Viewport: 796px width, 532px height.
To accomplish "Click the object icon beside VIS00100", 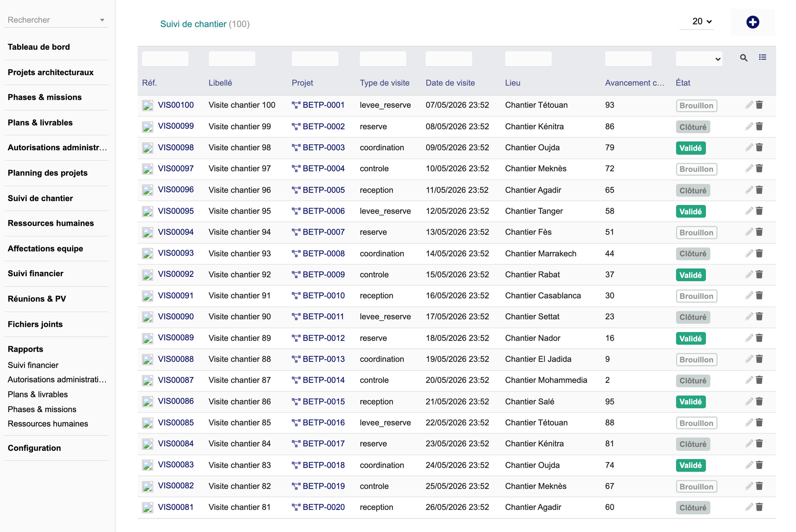I will pyautogui.click(x=148, y=106).
